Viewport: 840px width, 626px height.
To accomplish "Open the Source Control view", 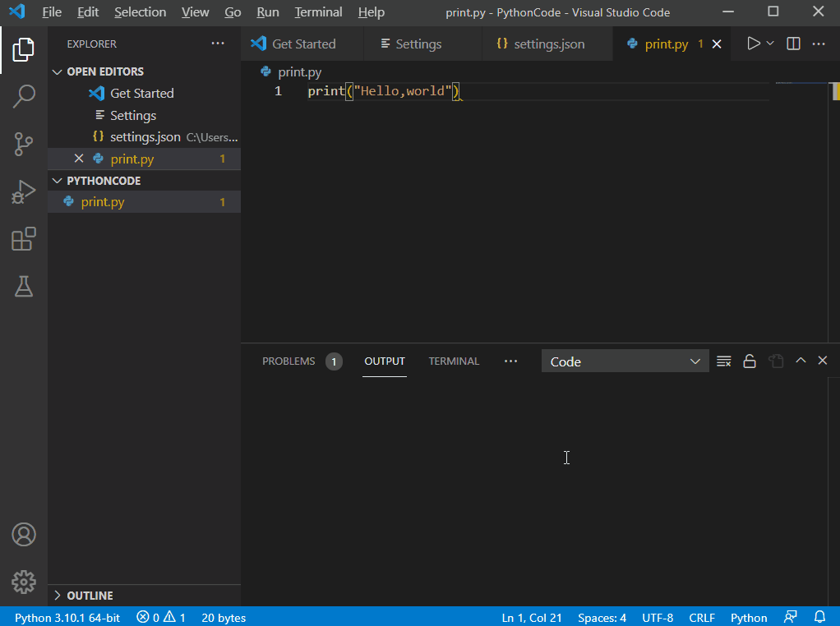I will pos(24,144).
